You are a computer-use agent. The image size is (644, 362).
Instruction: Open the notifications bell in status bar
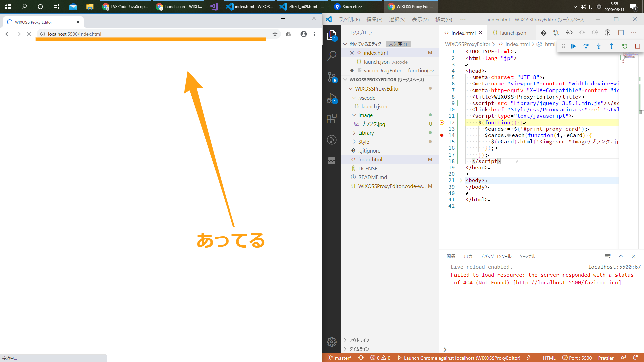coord(635,358)
